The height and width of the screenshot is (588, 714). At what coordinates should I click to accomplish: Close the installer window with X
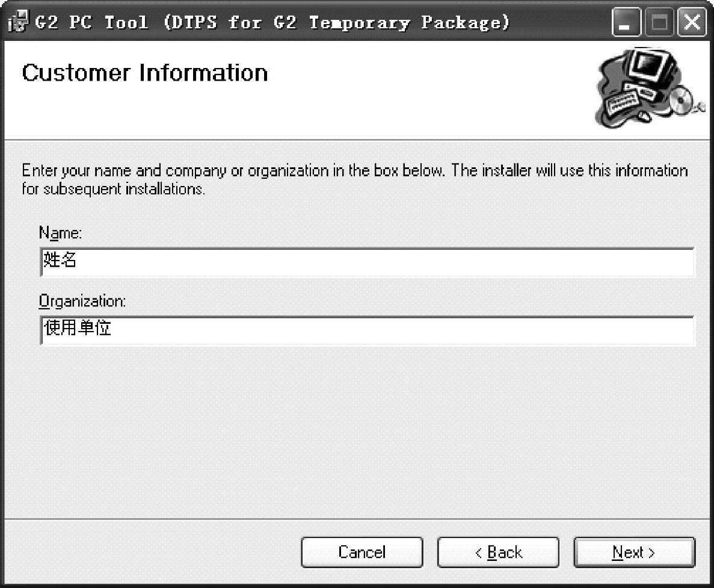(x=693, y=24)
